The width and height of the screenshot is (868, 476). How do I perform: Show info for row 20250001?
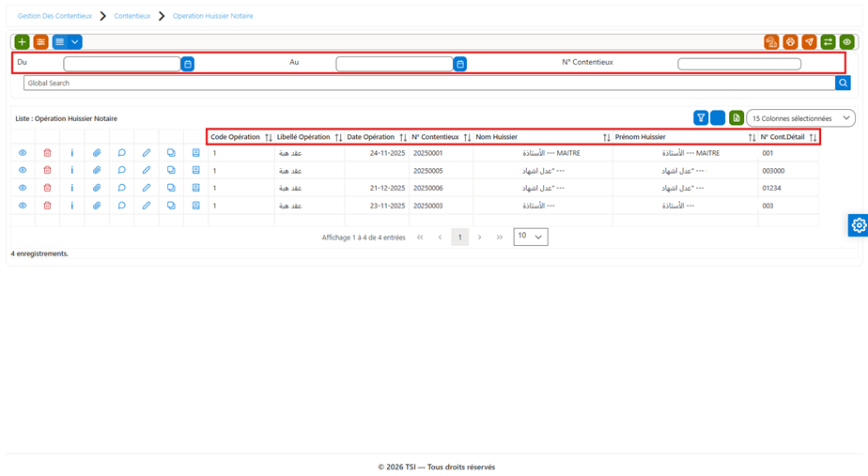coord(72,153)
